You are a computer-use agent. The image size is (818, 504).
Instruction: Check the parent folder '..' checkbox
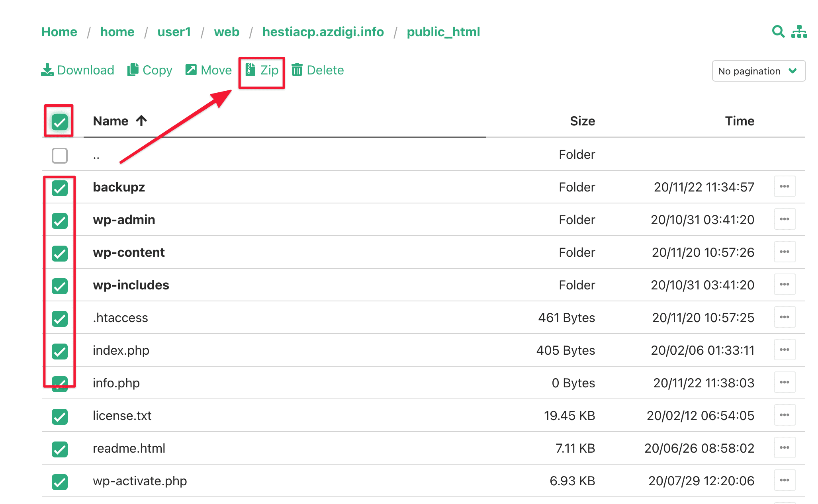click(x=60, y=155)
